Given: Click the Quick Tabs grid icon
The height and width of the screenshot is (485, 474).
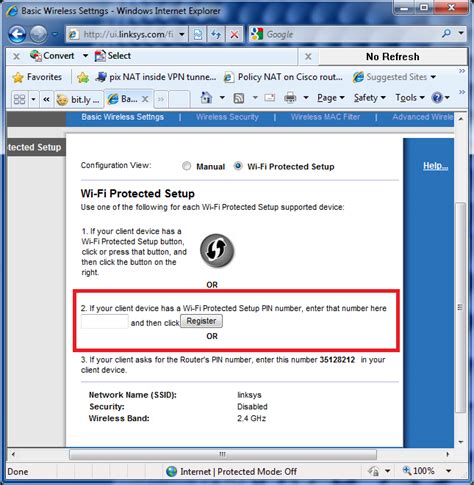Looking at the screenshot, I should 19,99.
